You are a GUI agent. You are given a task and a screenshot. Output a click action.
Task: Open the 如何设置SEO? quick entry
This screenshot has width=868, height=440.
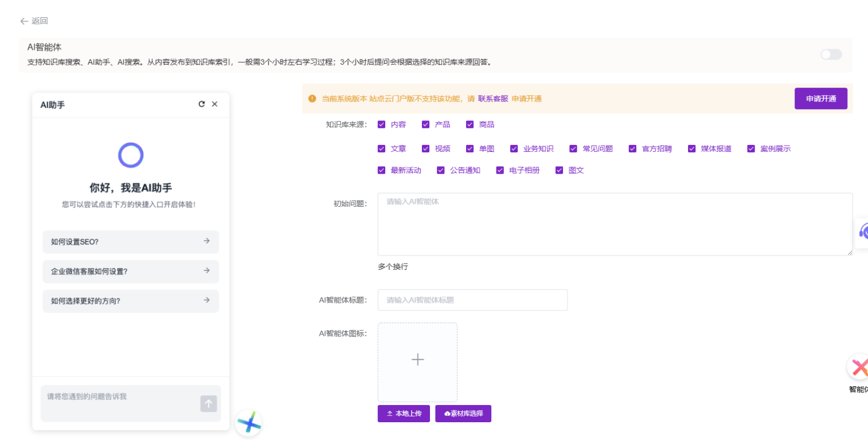[x=131, y=242]
